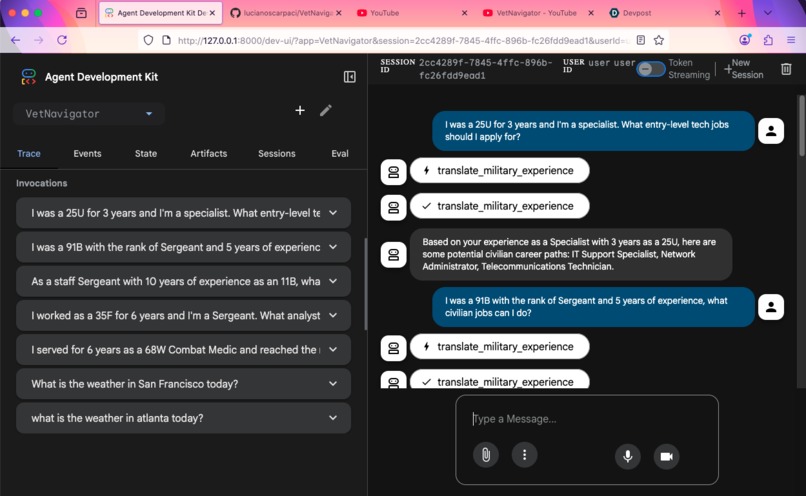
Task: Close the Agent Development Kit browser tab
Action: tap(212, 13)
